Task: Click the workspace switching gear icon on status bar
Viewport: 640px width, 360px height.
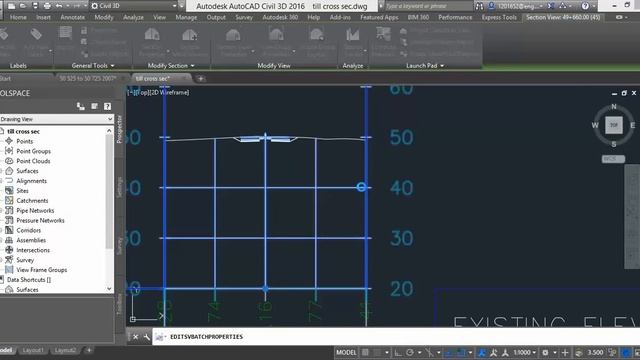Action: (545, 352)
